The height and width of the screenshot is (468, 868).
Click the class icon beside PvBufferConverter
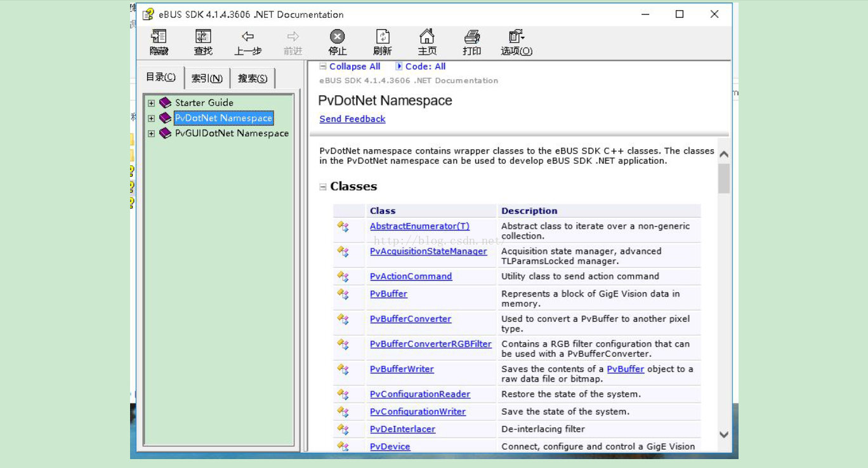pos(343,319)
